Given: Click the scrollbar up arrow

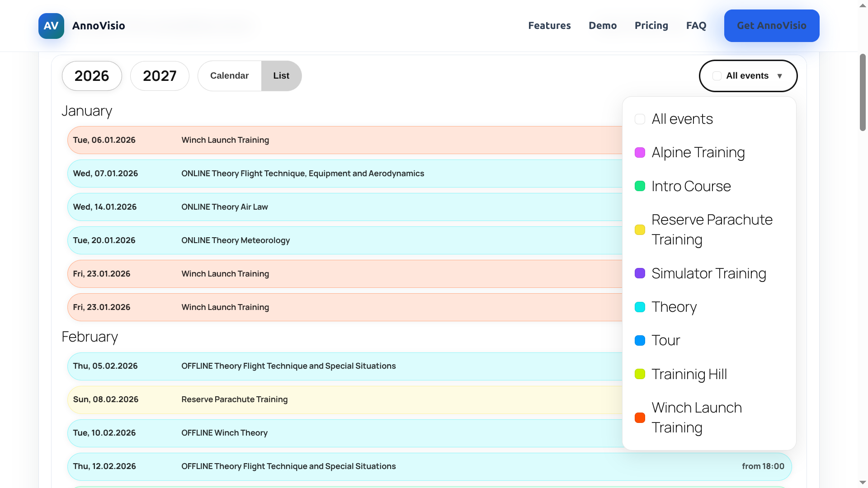Looking at the screenshot, I should (x=863, y=5).
